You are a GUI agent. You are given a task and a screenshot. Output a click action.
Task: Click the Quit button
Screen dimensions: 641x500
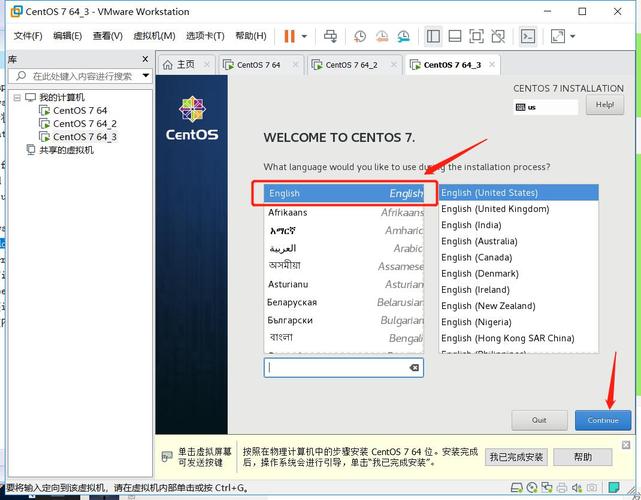coord(539,420)
